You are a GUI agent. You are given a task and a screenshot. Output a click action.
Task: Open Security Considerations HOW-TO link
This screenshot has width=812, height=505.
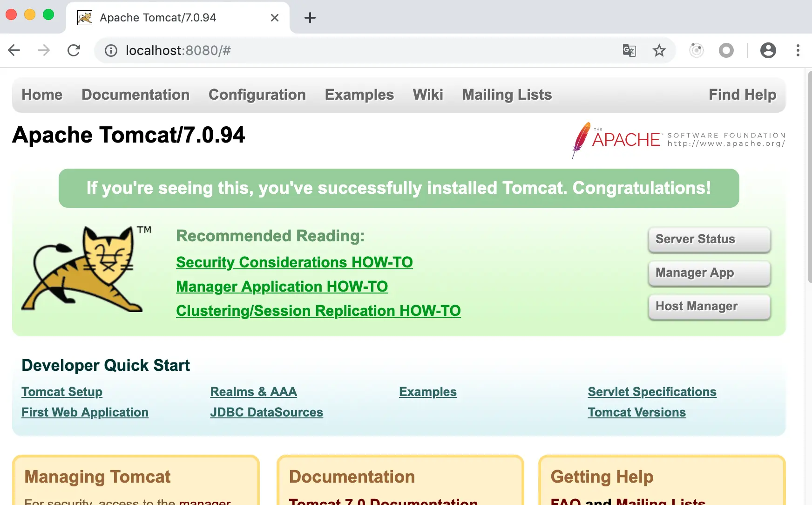[294, 262]
